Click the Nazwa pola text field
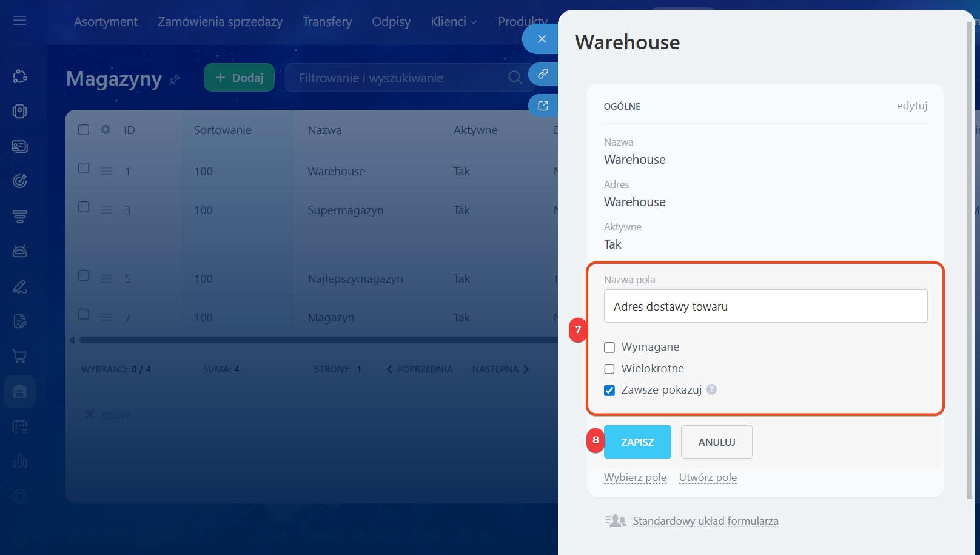Viewport: 980px width, 555px height. pos(765,306)
